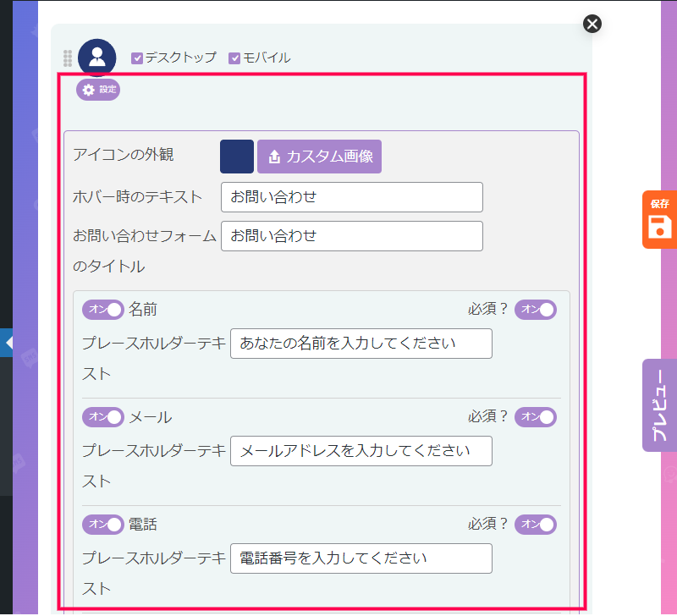This screenshot has height=616, width=677.
Task: Toggle the 電話 field on/off switch
Action: [x=103, y=525]
